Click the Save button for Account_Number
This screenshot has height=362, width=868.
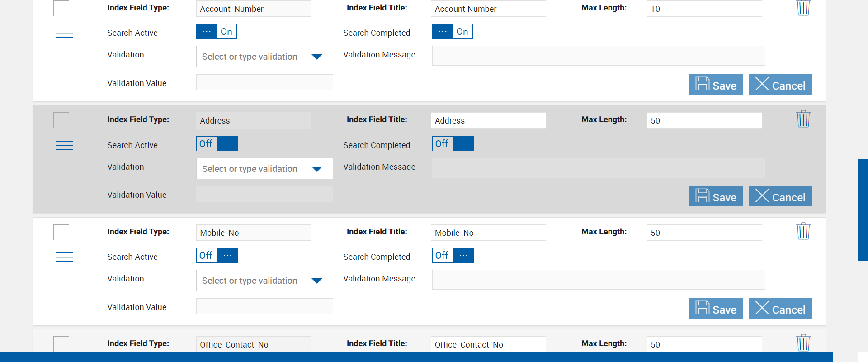[716, 85]
